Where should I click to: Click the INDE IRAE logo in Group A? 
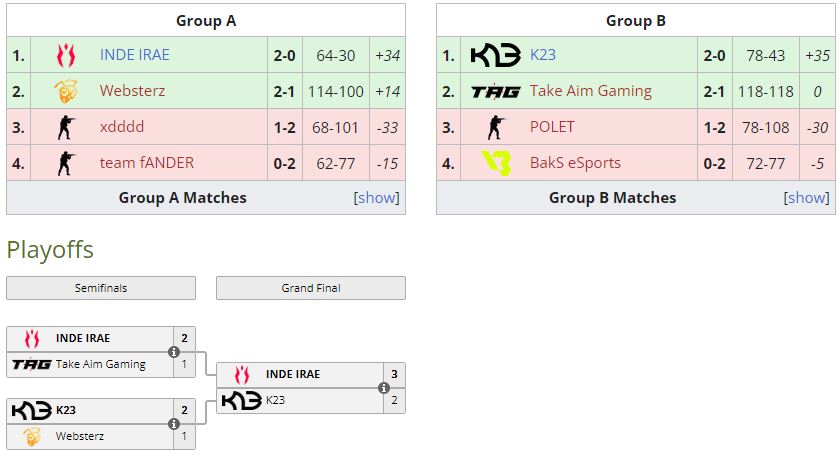click(65, 56)
